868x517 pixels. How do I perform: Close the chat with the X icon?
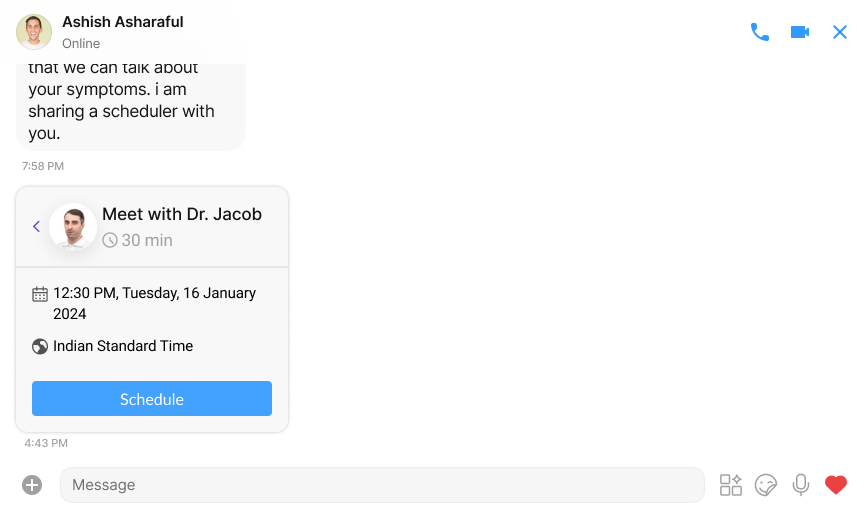click(840, 32)
